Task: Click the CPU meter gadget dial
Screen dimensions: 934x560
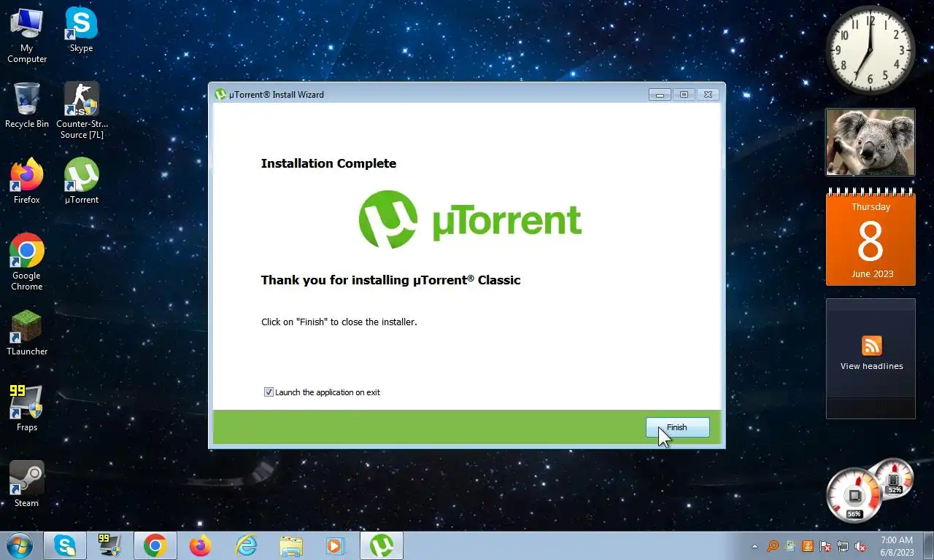Action: tap(854, 496)
